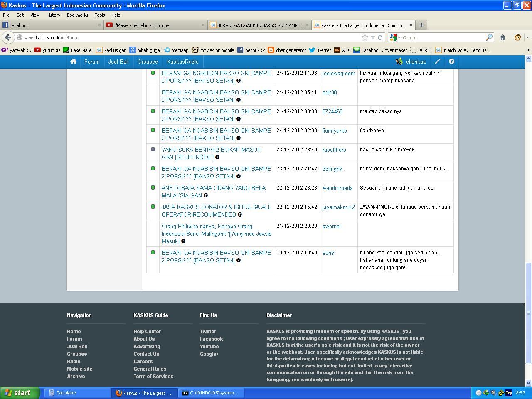This screenshot has width=532, height=399.
Task: Open the Help Center footer link
Action: pos(147,332)
